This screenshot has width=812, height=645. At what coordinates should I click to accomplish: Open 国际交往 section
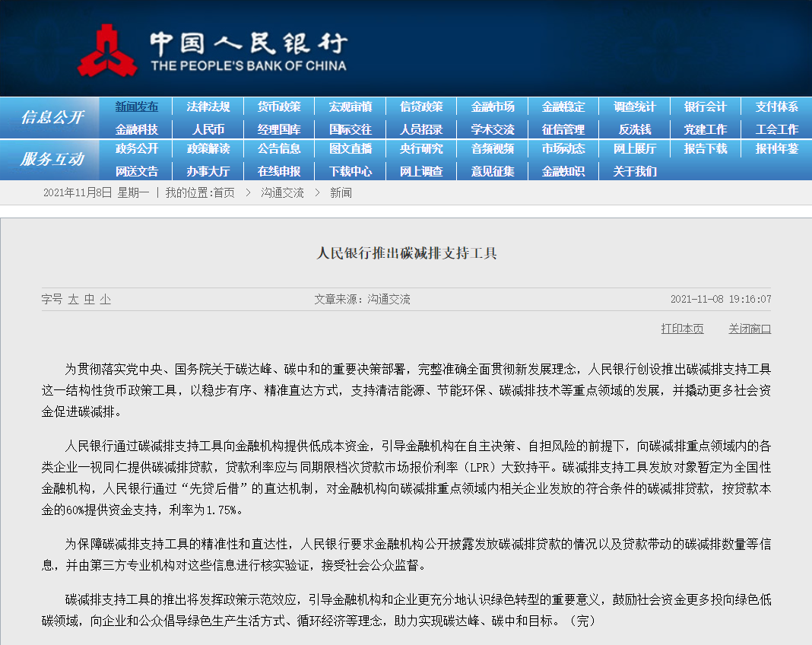pos(350,129)
